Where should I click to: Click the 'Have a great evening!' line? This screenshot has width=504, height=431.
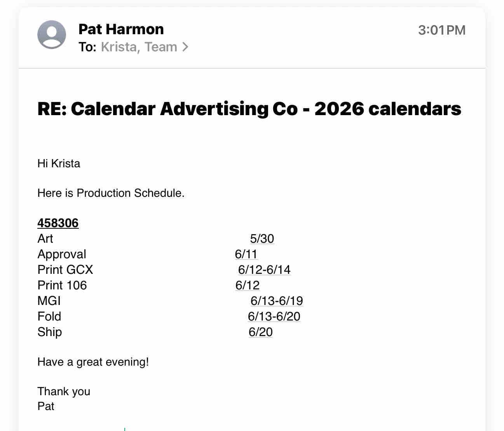pyautogui.click(x=93, y=362)
